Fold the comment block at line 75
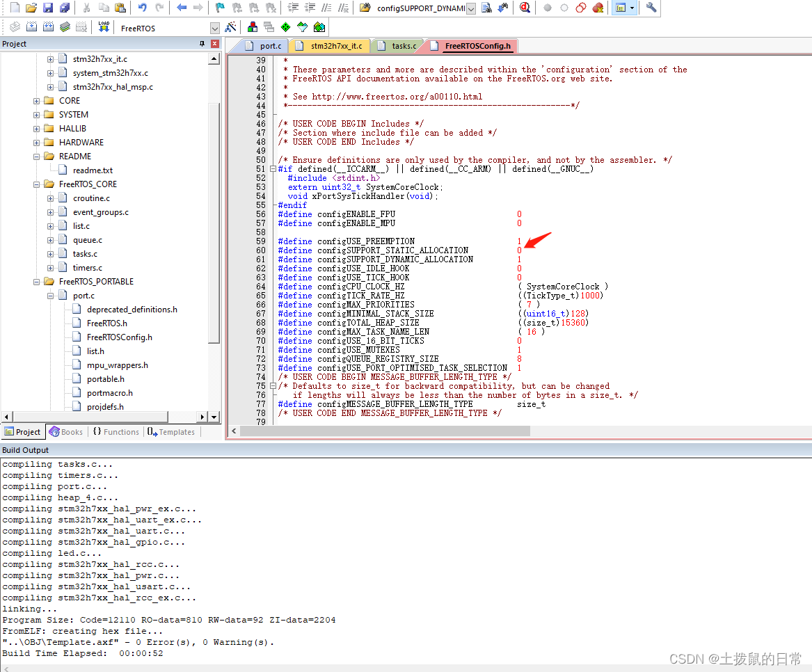 coord(273,386)
